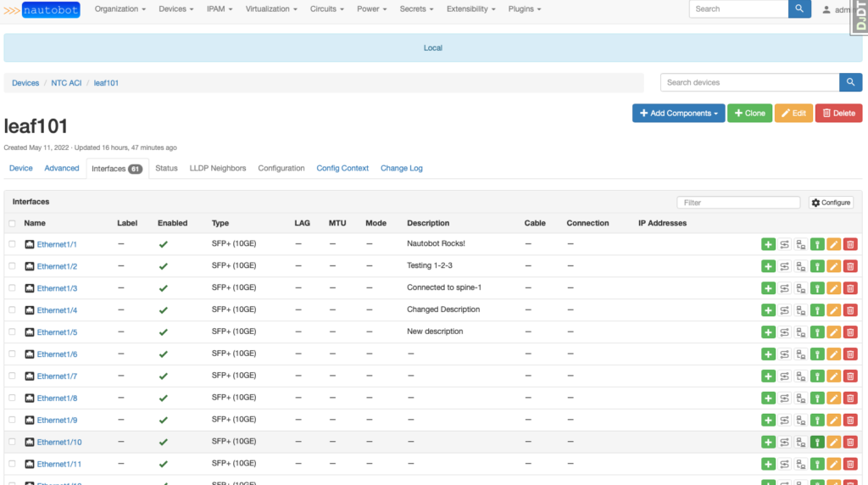Open the connect cable icon for Ethernet1/3
The image size is (868, 485).
click(801, 288)
